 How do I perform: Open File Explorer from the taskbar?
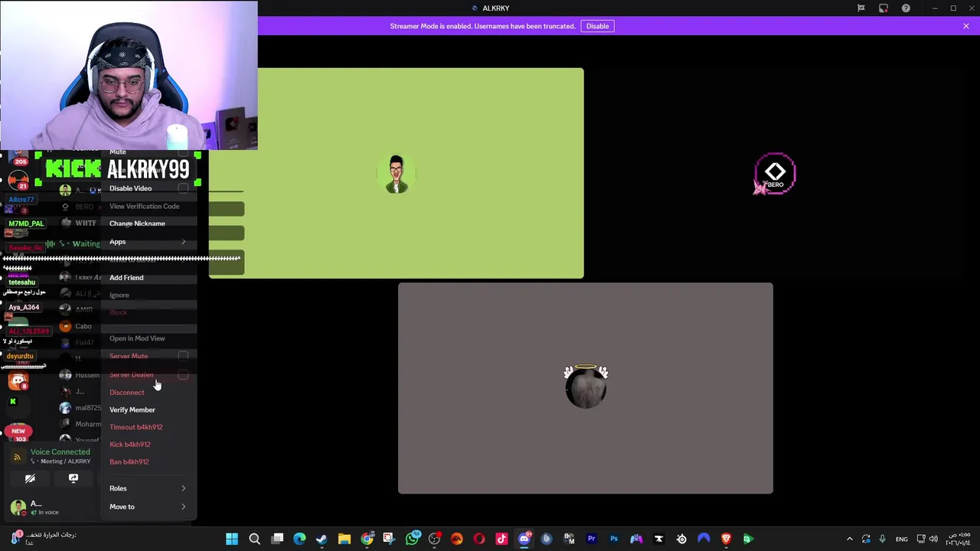(345, 539)
